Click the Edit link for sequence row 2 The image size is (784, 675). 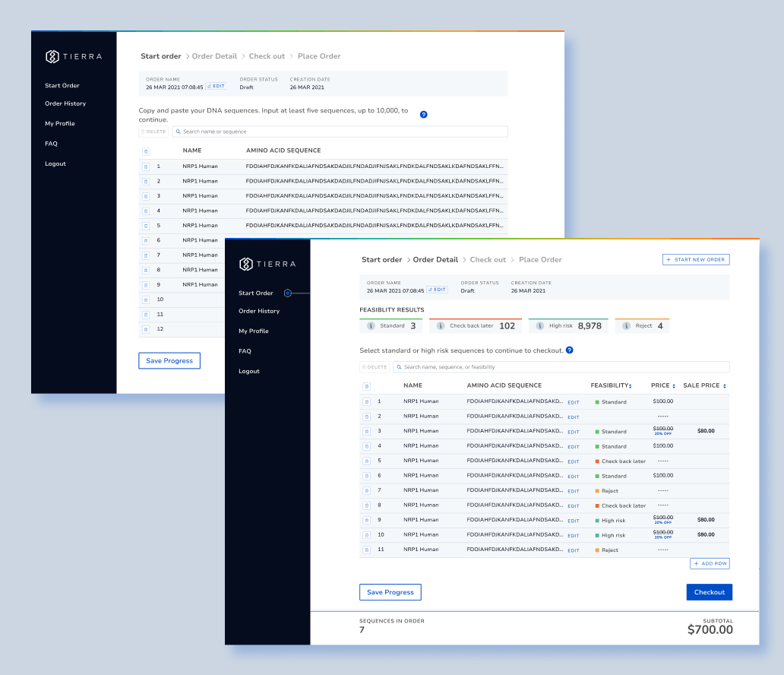[x=574, y=417]
